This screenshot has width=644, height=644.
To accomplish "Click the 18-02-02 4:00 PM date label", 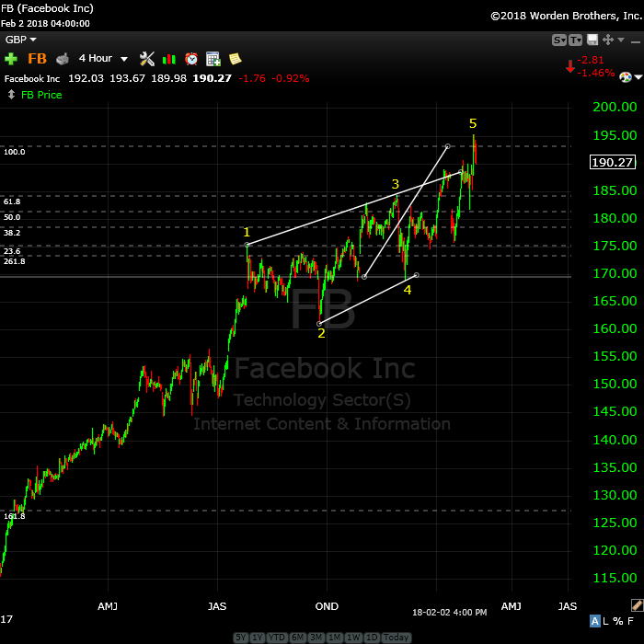I will [449, 613].
